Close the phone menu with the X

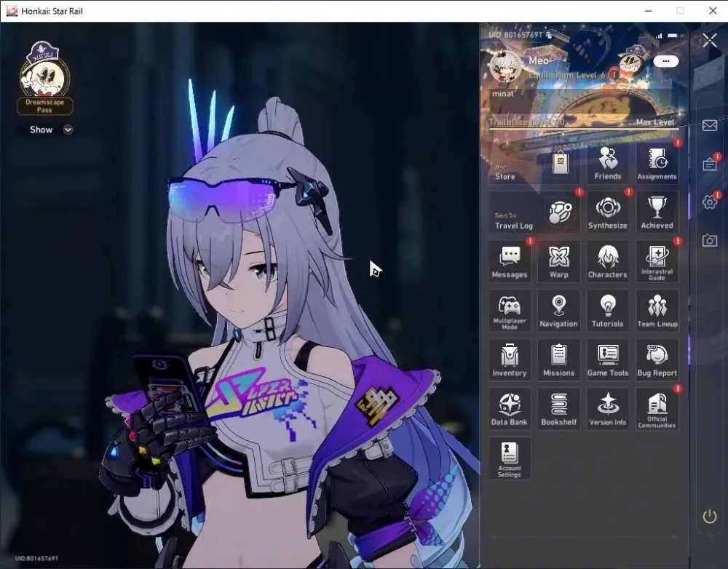pyautogui.click(x=710, y=40)
